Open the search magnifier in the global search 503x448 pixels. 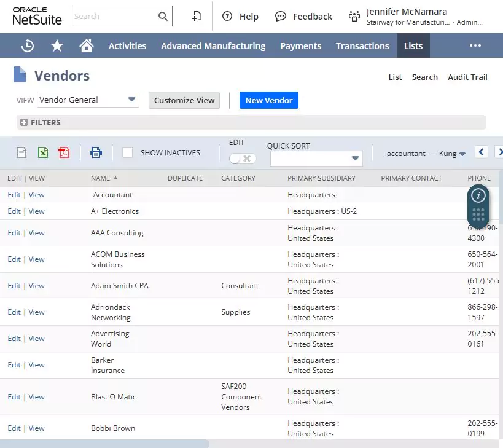point(162,17)
